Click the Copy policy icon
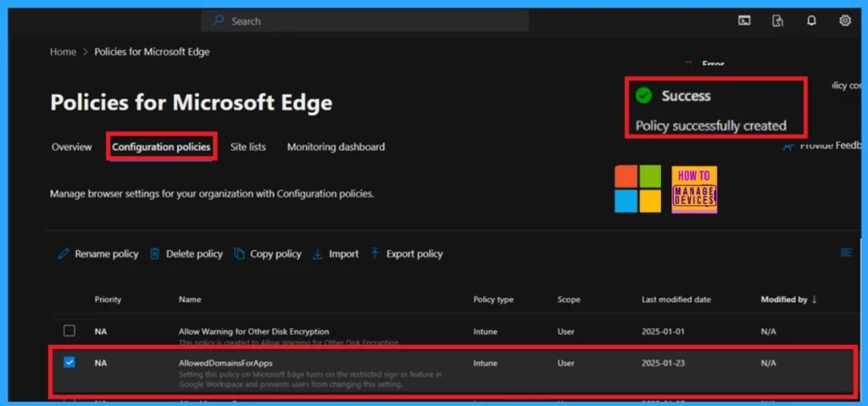This screenshot has height=406, width=868. click(239, 253)
